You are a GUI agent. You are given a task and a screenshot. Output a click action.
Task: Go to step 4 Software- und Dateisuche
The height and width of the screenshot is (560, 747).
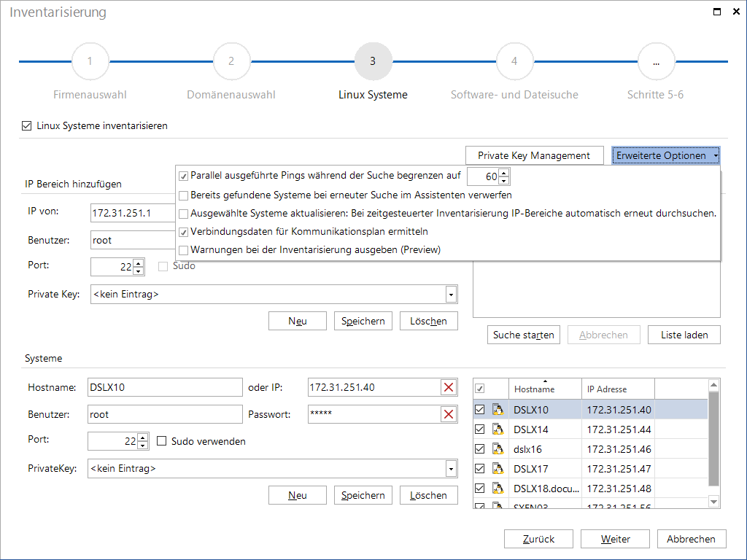click(514, 61)
